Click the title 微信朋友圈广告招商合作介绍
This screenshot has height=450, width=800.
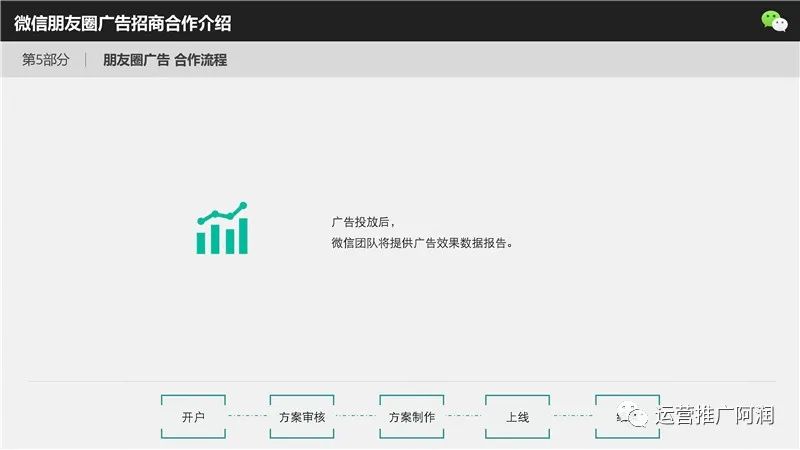[122, 23]
